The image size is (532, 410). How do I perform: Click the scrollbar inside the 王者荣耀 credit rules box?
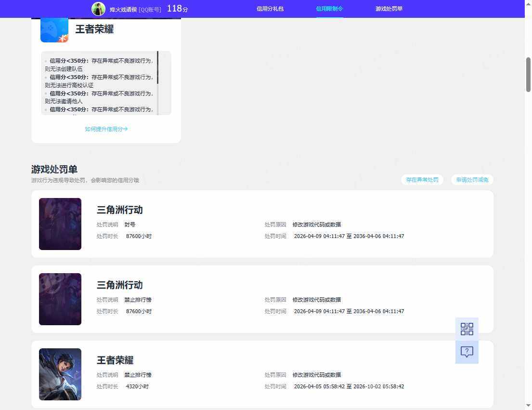pyautogui.click(x=158, y=67)
